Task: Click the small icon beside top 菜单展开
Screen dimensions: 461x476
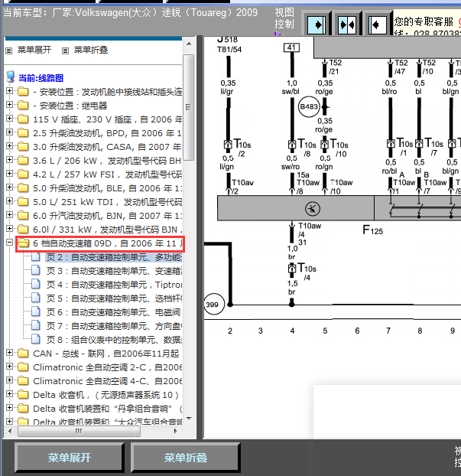Action: coord(9,51)
